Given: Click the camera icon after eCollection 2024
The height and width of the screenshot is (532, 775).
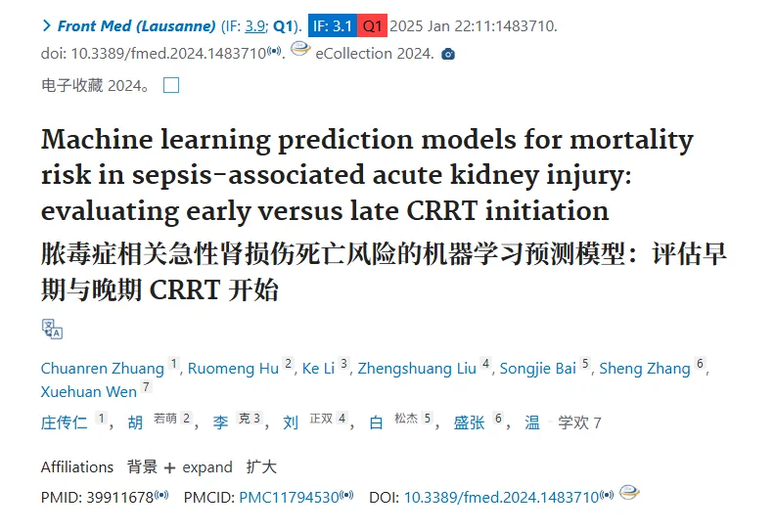Looking at the screenshot, I should click(x=448, y=54).
